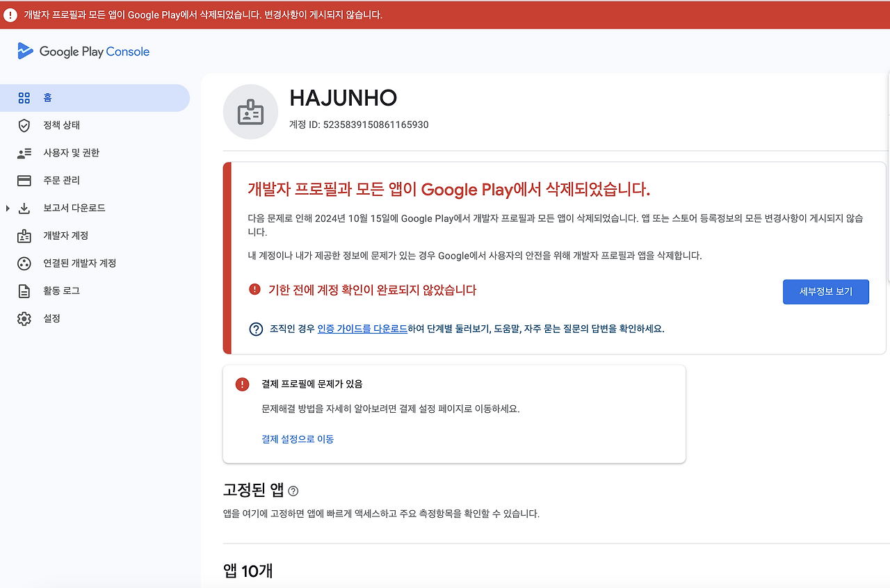Click the activity log document icon
The height and width of the screenshot is (588, 890).
[x=24, y=291]
